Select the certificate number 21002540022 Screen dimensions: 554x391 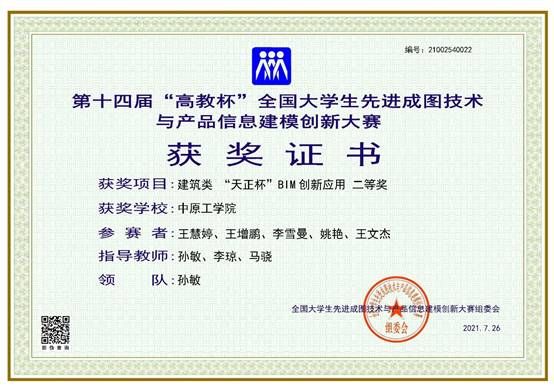[x=450, y=50]
